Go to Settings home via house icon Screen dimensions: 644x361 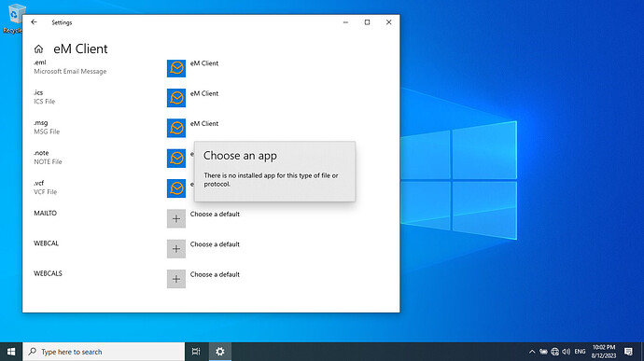38,49
